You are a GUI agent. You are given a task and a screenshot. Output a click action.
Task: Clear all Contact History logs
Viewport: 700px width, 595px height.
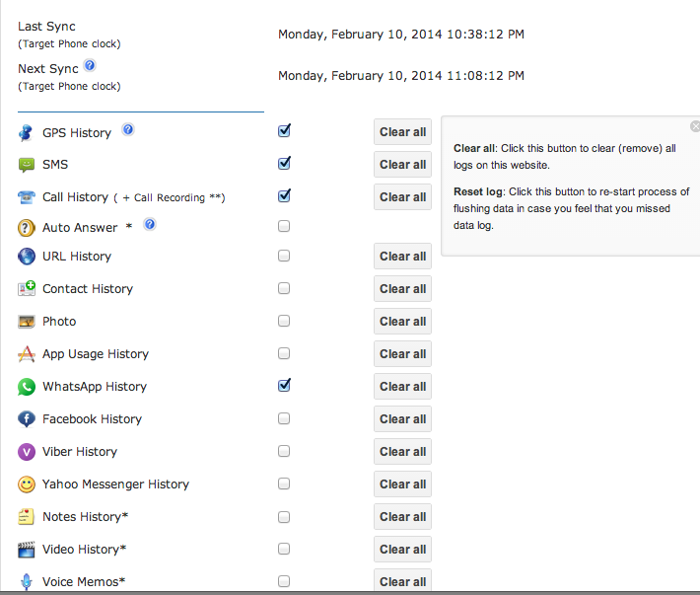pyautogui.click(x=402, y=288)
